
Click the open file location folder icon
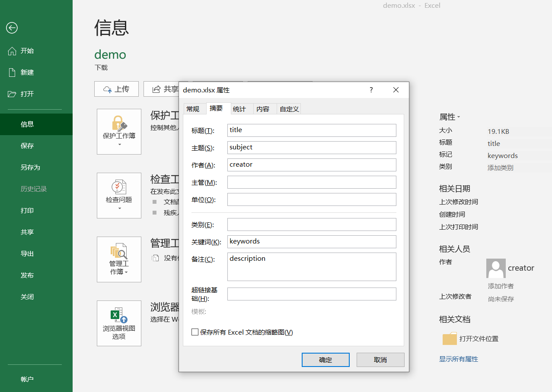coord(450,339)
